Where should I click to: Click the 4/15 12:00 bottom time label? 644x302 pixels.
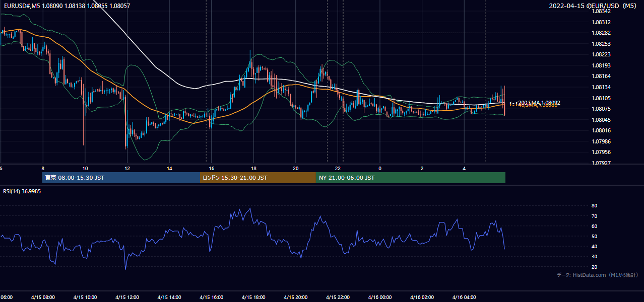point(127,297)
